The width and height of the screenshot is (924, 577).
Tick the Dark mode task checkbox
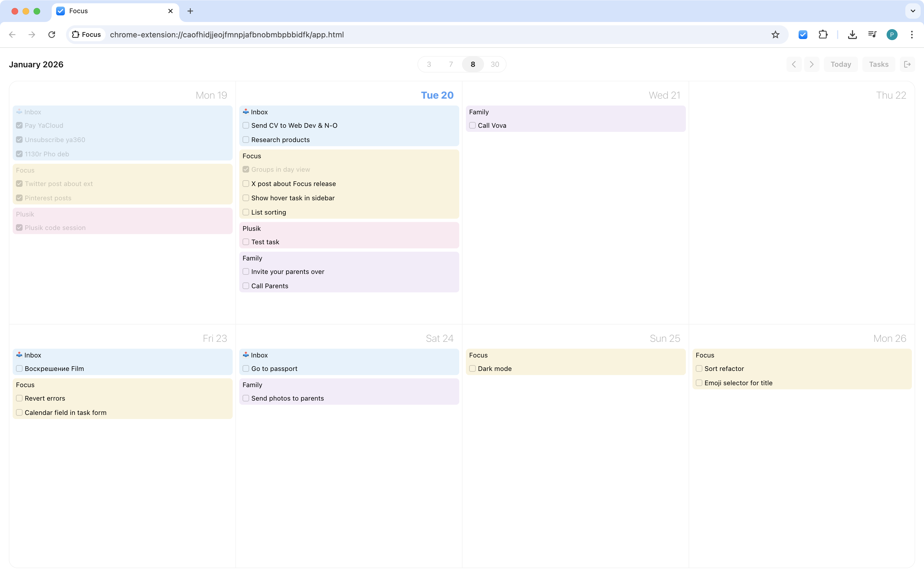(472, 369)
